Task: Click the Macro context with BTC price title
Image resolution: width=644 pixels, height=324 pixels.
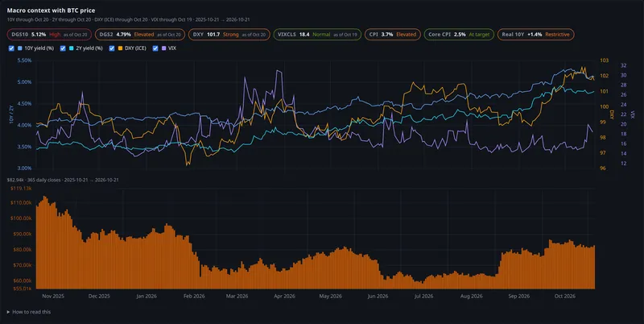Action: pos(51,10)
